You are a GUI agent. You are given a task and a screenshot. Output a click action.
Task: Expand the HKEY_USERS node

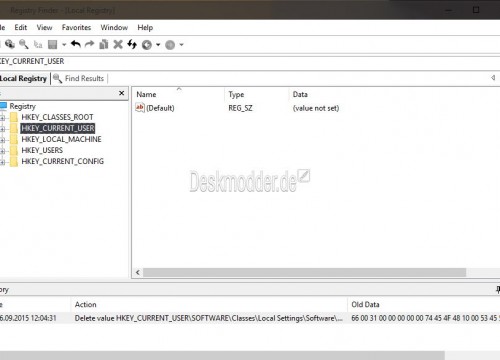pos(2,151)
